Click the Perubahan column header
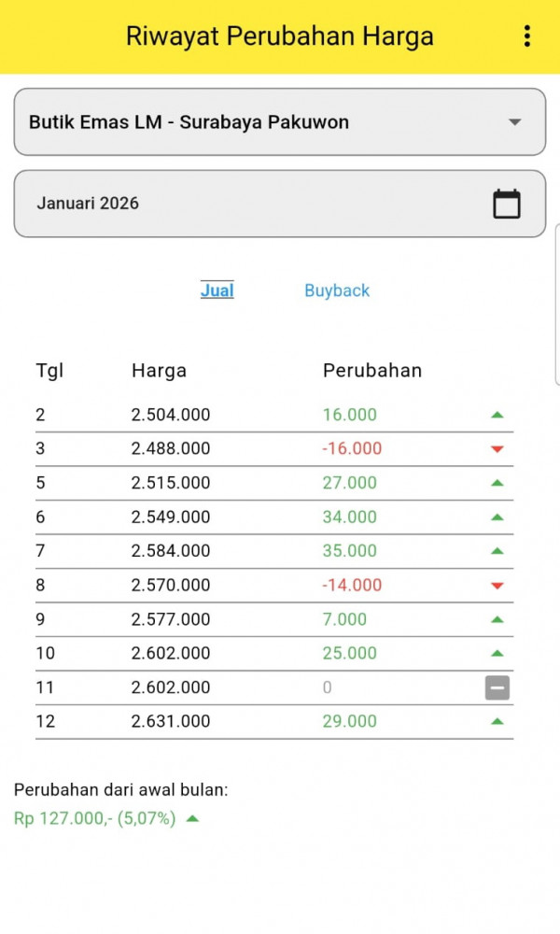The width and height of the screenshot is (560, 934). click(x=371, y=371)
